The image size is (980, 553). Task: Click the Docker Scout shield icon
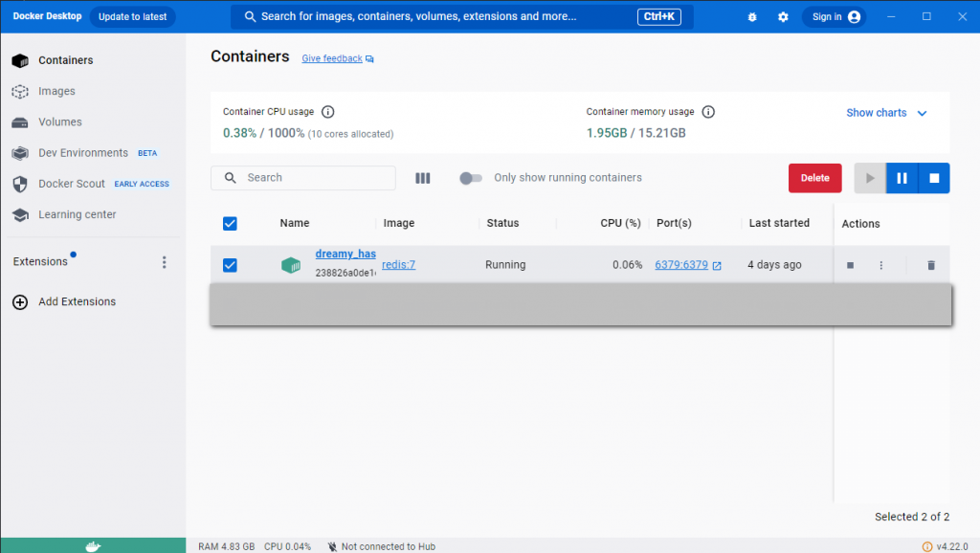(20, 184)
